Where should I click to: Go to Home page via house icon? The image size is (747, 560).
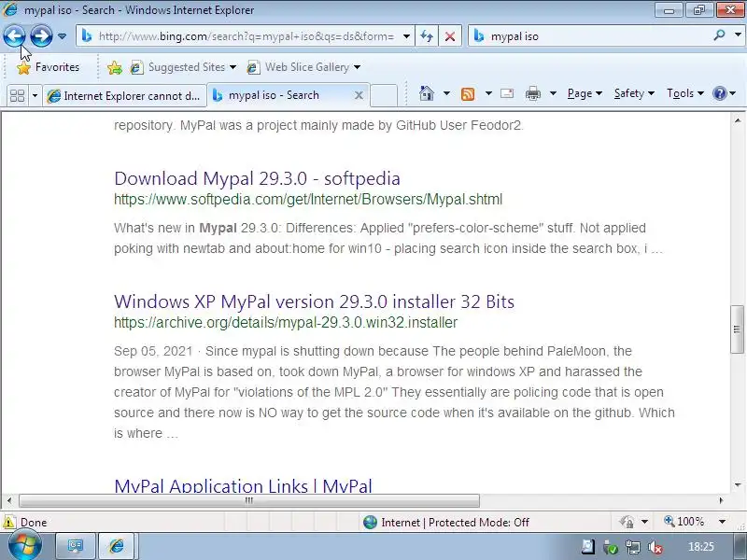tap(427, 93)
